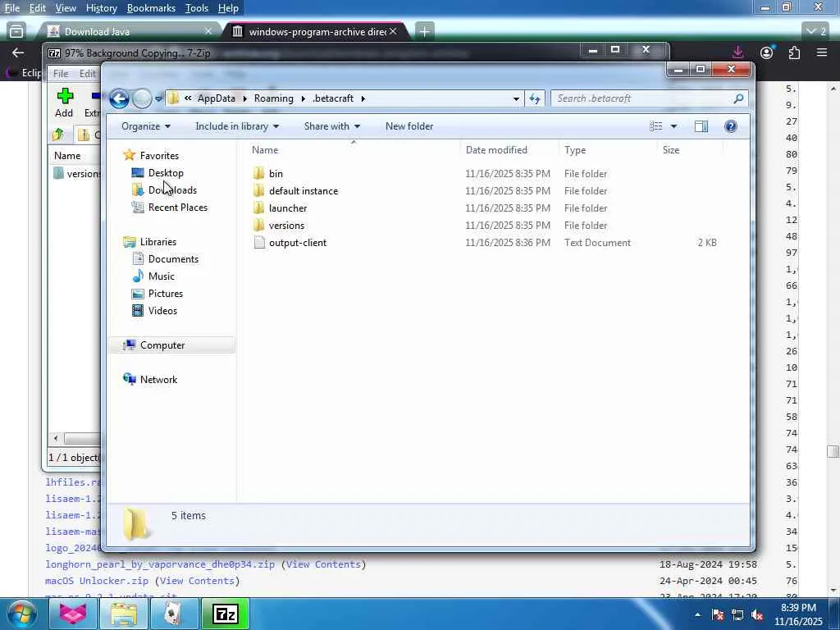Viewport: 840px width, 630px height.
Task: Switch to the windows-program-archive tab
Action: click(317, 32)
